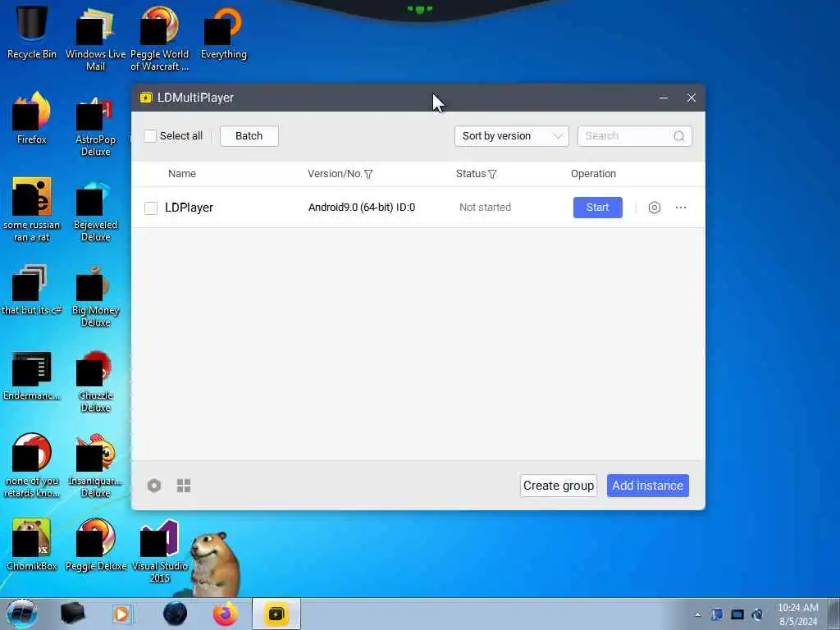This screenshot has width=840, height=630.
Task: Expand the Sort by version dropdown
Action: (512, 136)
